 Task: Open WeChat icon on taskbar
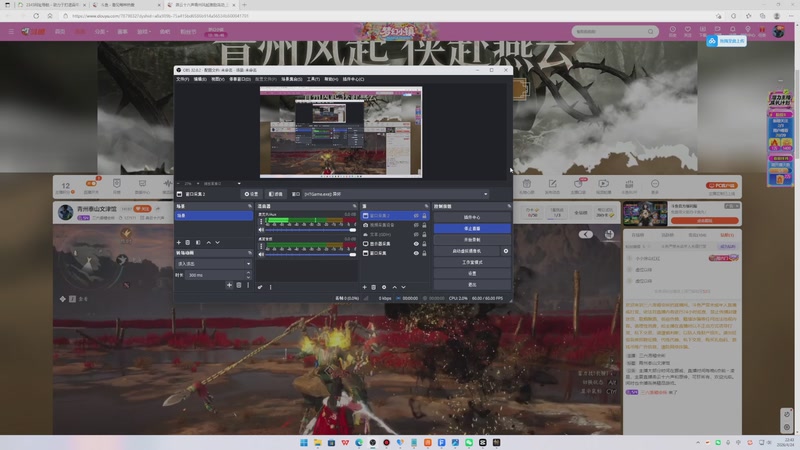[469, 442]
